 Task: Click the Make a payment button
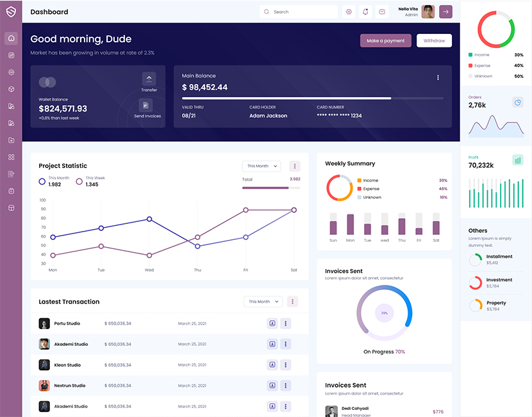[x=385, y=40]
